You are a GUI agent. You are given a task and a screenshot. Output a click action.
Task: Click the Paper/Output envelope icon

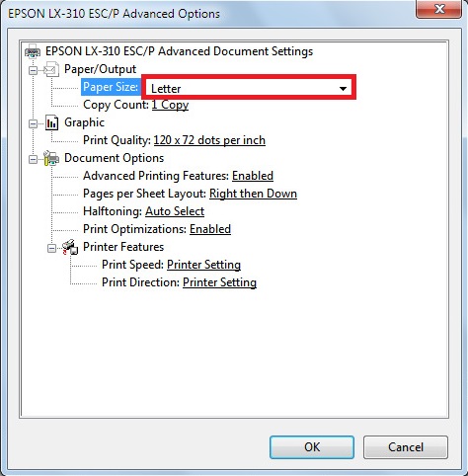[x=51, y=69]
